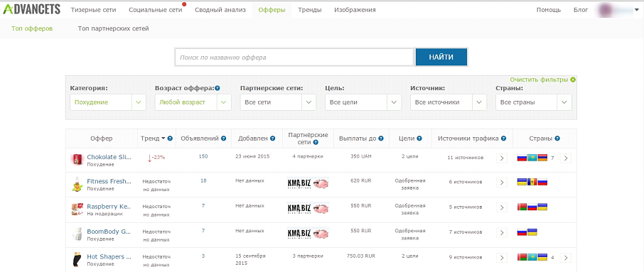Click info icon next to Источники трафика
The image size is (644, 272).
click(503, 138)
